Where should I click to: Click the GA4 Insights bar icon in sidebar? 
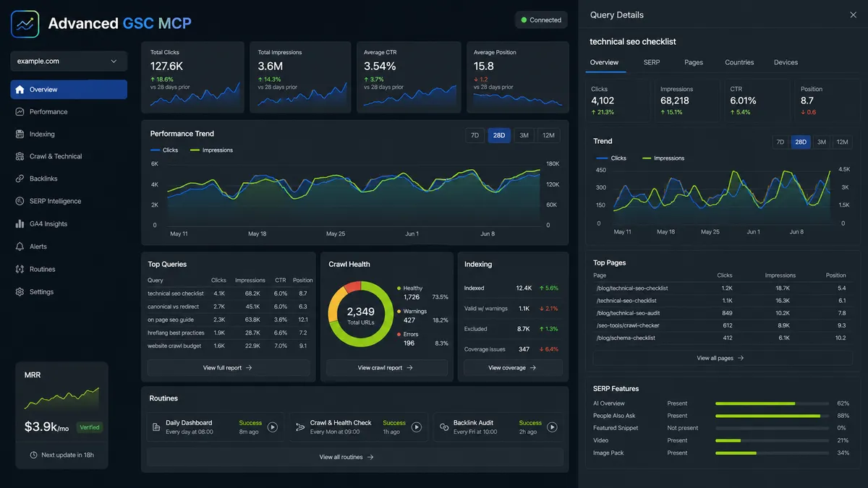(20, 224)
